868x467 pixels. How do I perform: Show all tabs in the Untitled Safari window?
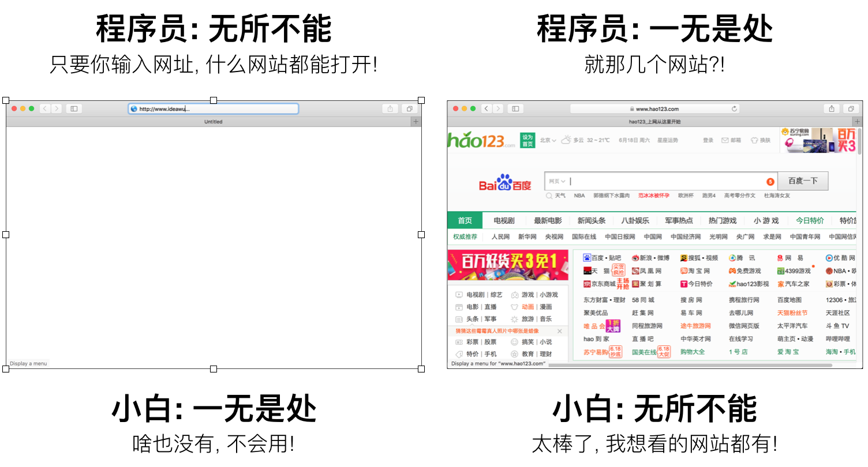[409, 108]
